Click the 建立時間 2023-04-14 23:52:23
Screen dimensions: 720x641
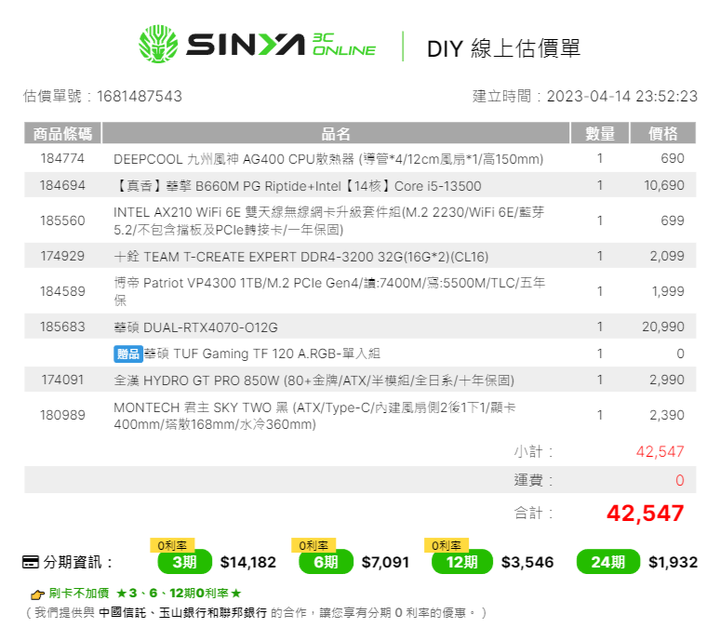pos(622,96)
